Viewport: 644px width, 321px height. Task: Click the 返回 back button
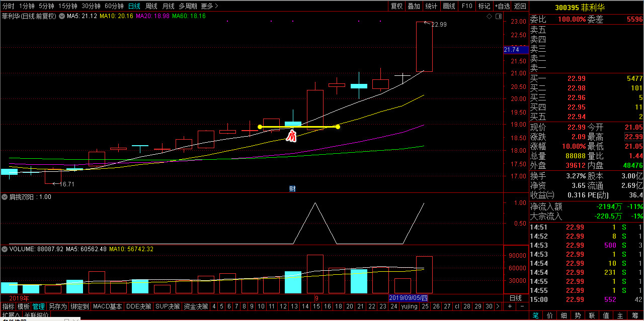coord(521,6)
